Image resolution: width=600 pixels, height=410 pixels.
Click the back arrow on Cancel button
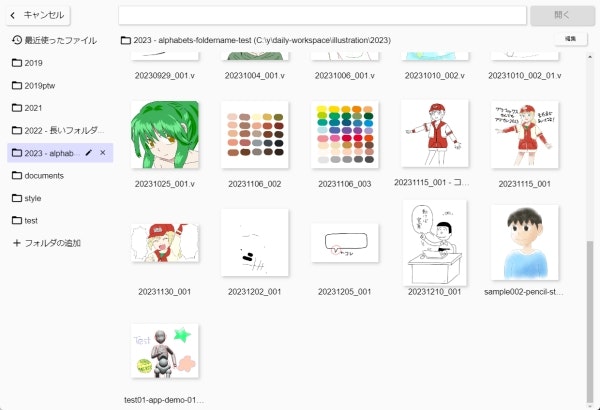click(x=13, y=15)
